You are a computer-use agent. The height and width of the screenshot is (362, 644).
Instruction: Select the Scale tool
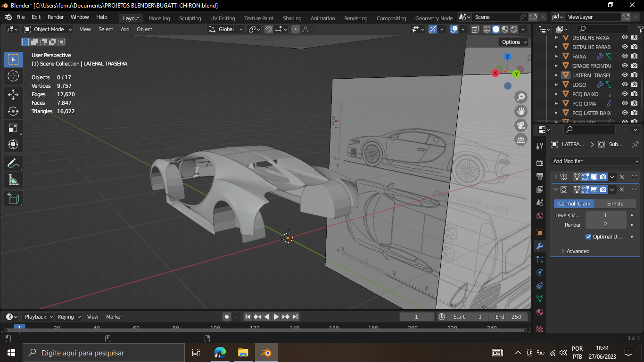(x=13, y=128)
